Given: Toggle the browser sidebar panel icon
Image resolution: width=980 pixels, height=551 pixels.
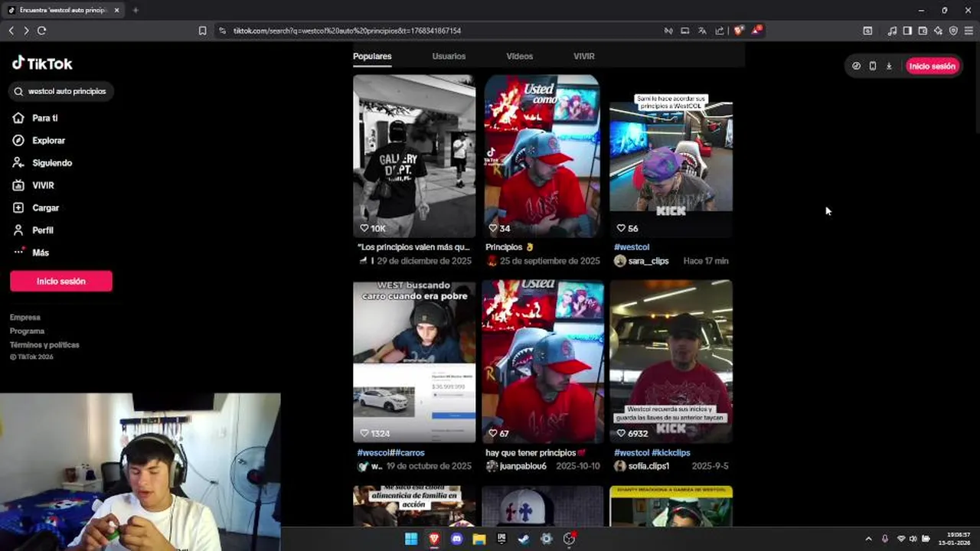Looking at the screenshot, I should pyautogui.click(x=907, y=31).
